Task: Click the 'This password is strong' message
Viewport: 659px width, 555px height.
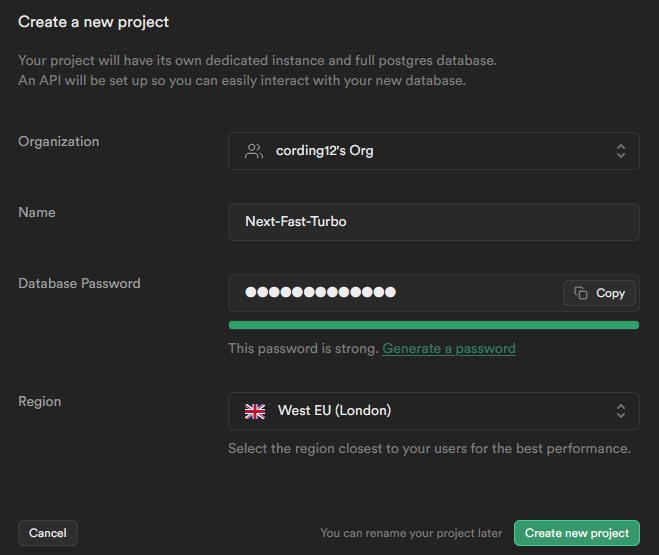Action: tap(303, 349)
